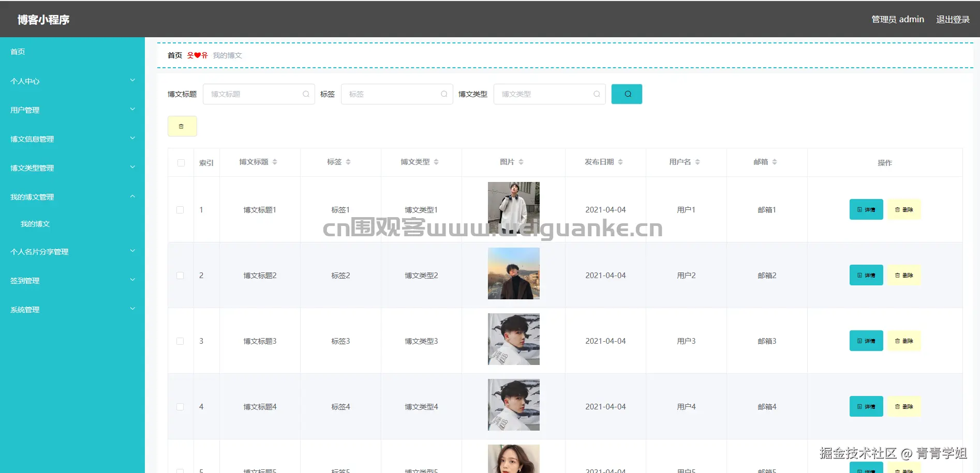Click 删除 for 博文标题1 row
The height and width of the screenshot is (473, 980).
tap(904, 209)
